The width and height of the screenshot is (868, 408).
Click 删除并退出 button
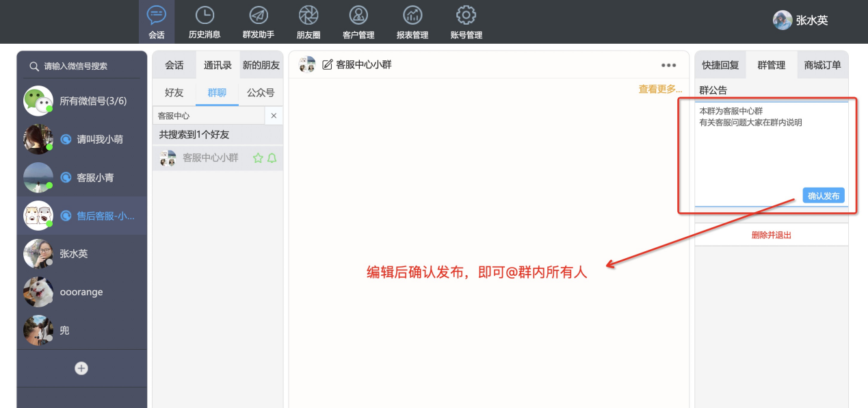coord(772,235)
